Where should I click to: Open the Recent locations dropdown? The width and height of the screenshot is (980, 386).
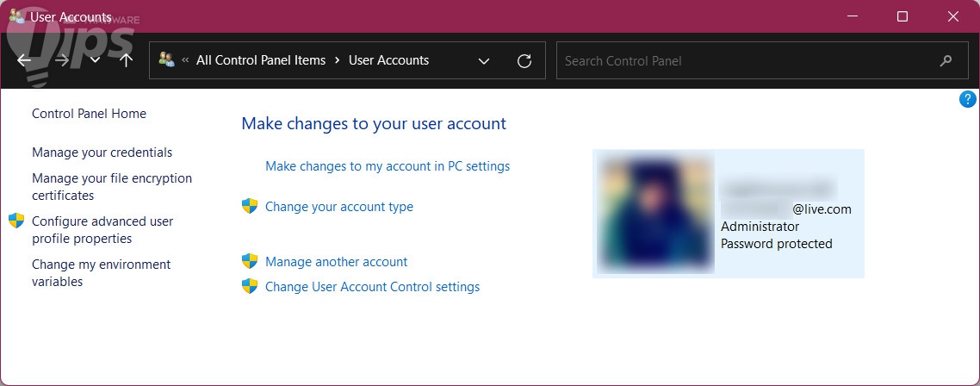click(95, 60)
